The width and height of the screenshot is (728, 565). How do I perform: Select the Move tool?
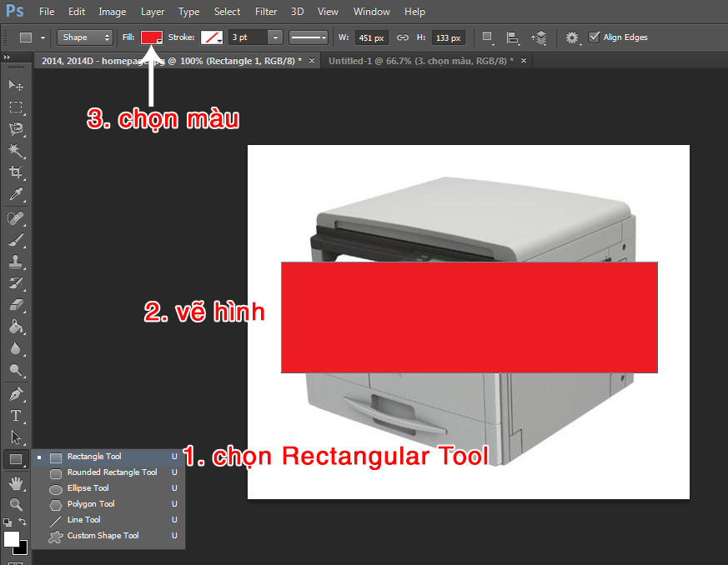tap(15, 85)
